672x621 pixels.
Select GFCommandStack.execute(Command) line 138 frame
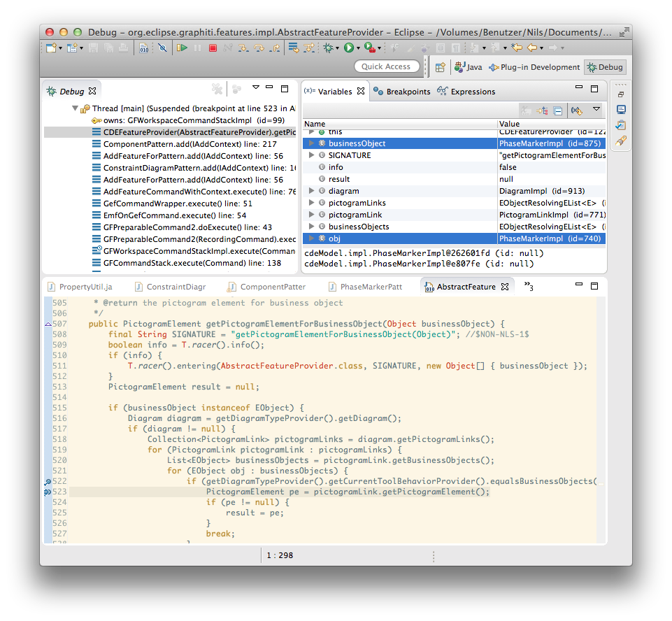coord(192,263)
